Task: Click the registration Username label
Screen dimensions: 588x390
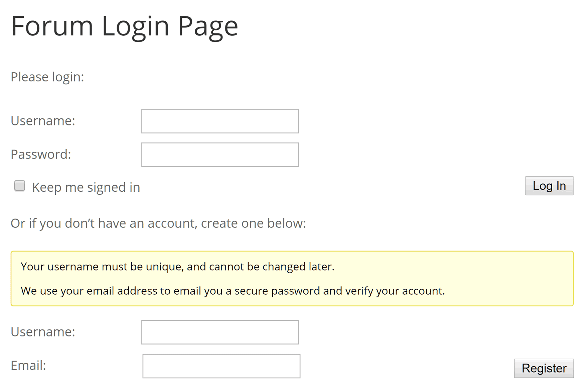Action: (43, 332)
